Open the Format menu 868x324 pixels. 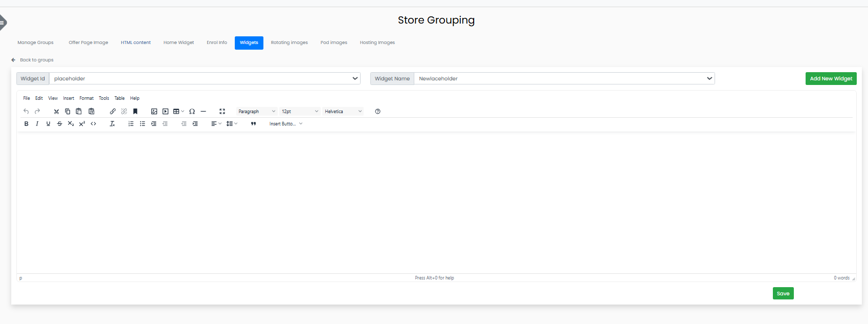coord(86,98)
